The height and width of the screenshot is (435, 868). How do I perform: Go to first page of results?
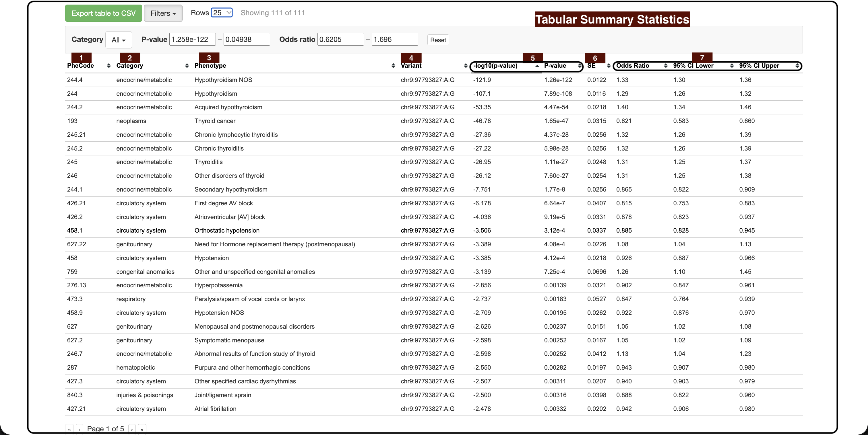pyautogui.click(x=69, y=429)
